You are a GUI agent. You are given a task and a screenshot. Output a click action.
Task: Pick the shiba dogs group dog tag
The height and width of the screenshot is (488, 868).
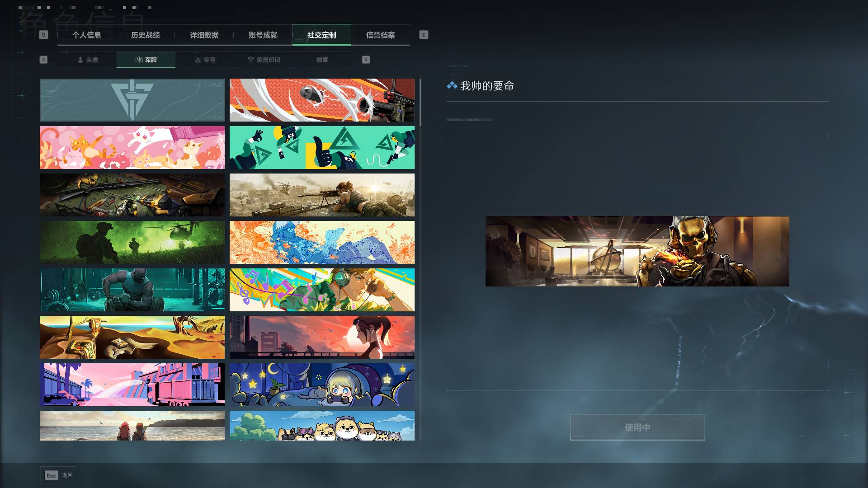click(x=322, y=426)
